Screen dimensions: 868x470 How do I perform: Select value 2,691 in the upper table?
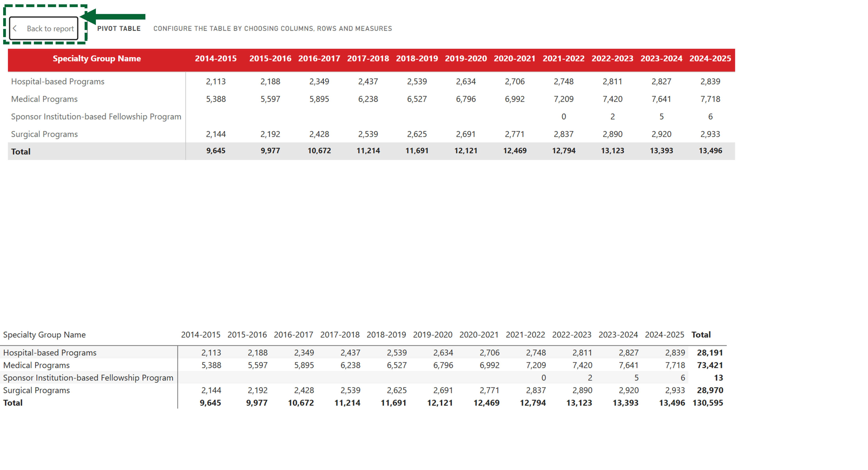tap(466, 134)
